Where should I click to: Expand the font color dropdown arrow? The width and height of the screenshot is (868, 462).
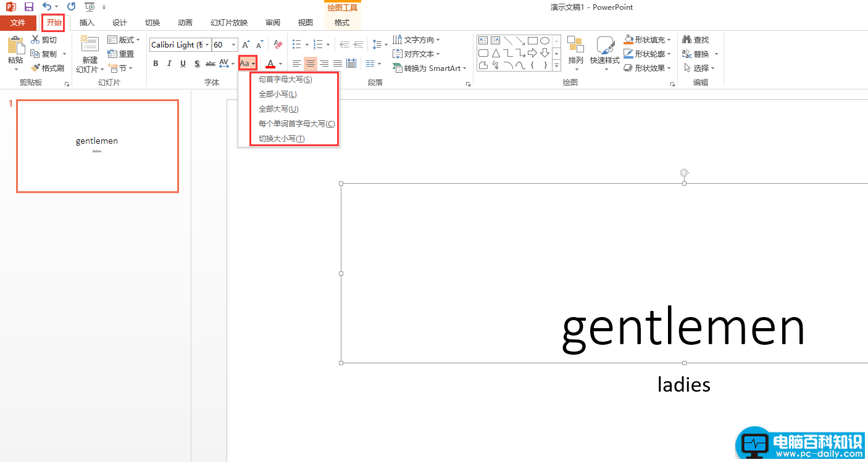click(x=280, y=64)
